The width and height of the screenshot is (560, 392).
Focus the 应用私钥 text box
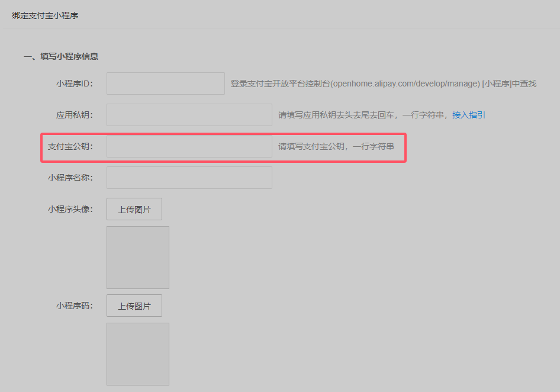pyautogui.click(x=189, y=115)
